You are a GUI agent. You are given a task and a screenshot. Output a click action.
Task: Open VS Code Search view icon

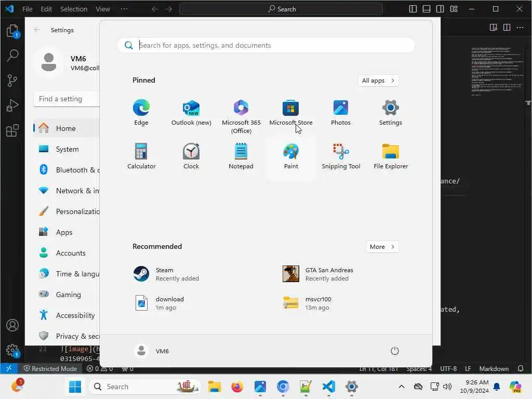coord(12,55)
